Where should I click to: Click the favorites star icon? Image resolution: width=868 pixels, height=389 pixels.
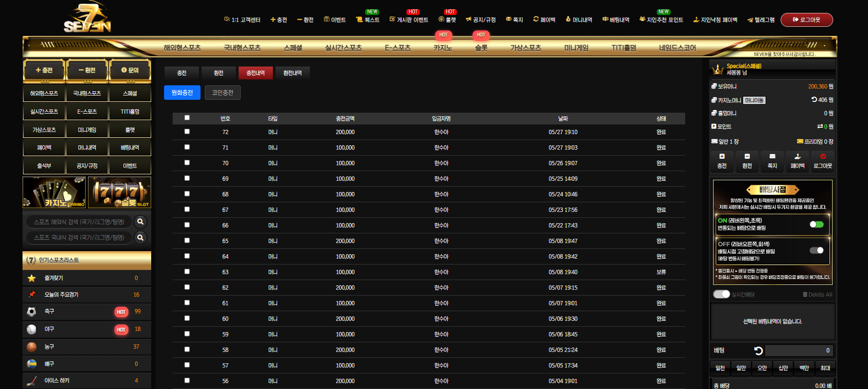[x=32, y=278]
